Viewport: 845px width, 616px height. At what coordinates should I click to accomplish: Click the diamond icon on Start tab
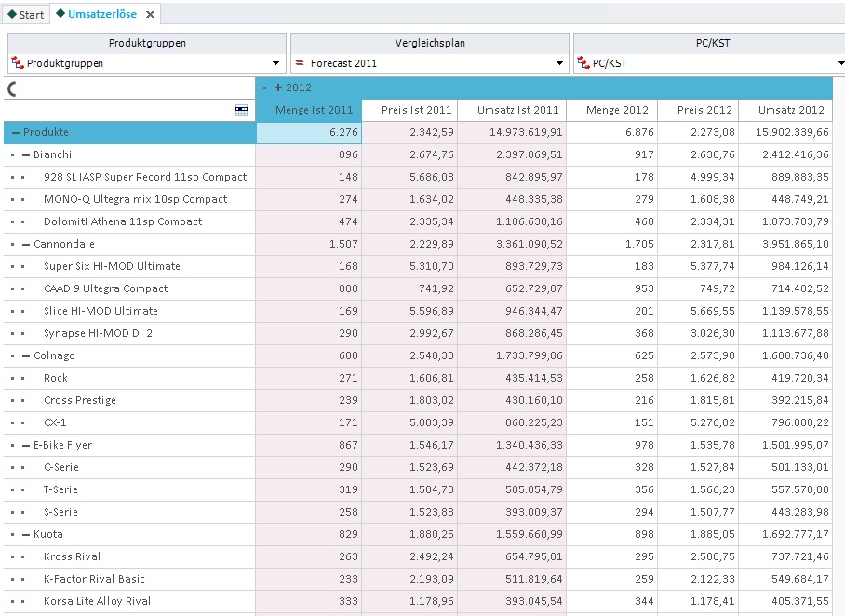[x=12, y=14]
